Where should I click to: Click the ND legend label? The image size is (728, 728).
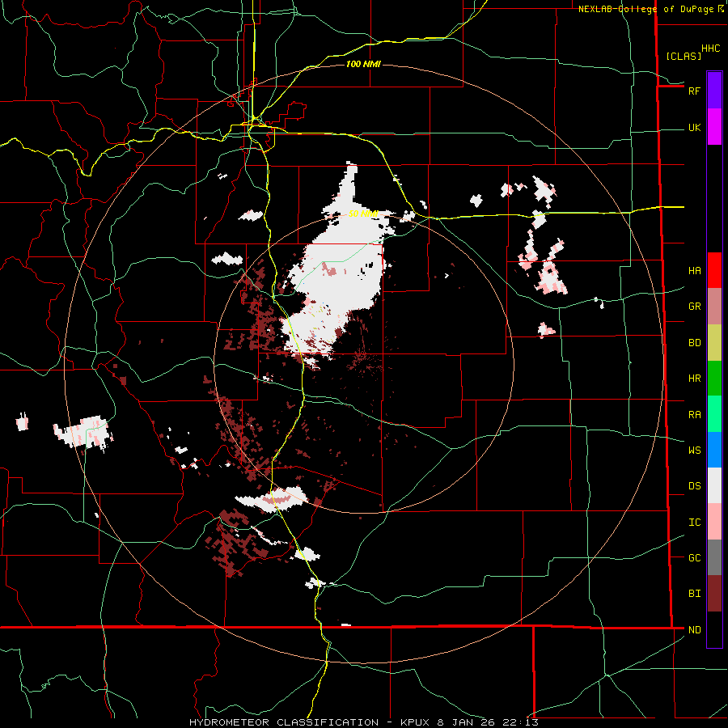694,629
